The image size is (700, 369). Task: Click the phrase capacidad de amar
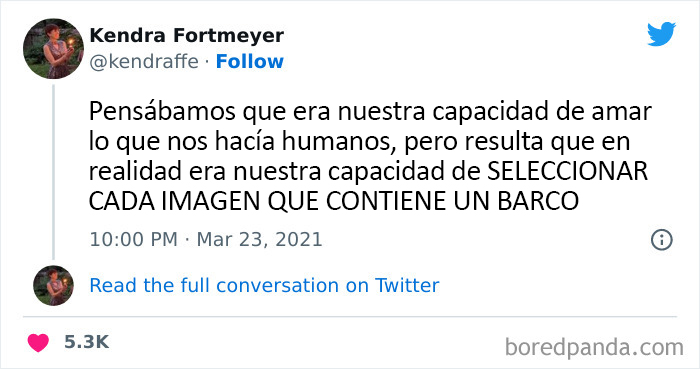pos(542,112)
